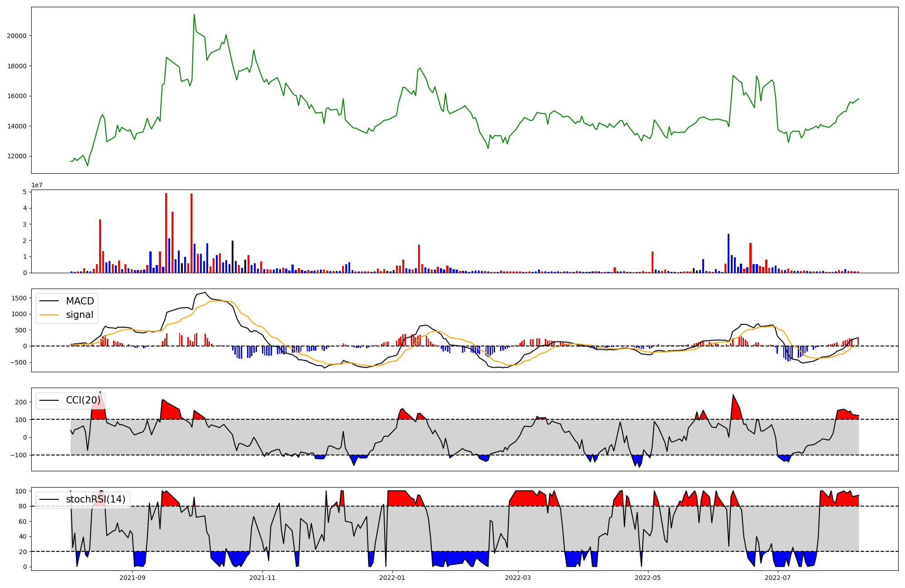Click the 2022-03 x-axis date label
The height and width of the screenshot is (588, 905).
518,578
